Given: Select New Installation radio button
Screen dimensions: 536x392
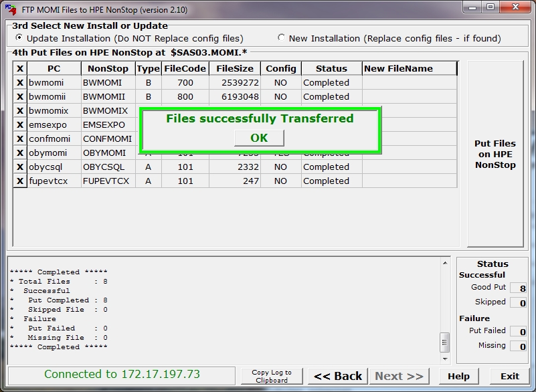Looking at the screenshot, I should 281,38.
